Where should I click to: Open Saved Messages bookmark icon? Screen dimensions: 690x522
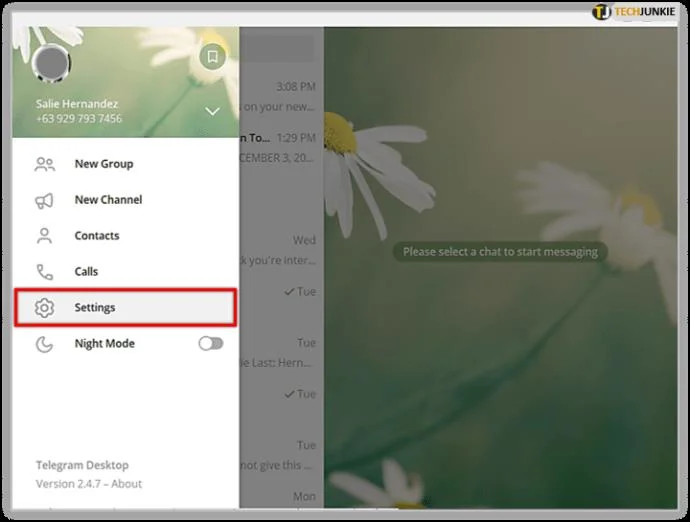pyautogui.click(x=213, y=56)
